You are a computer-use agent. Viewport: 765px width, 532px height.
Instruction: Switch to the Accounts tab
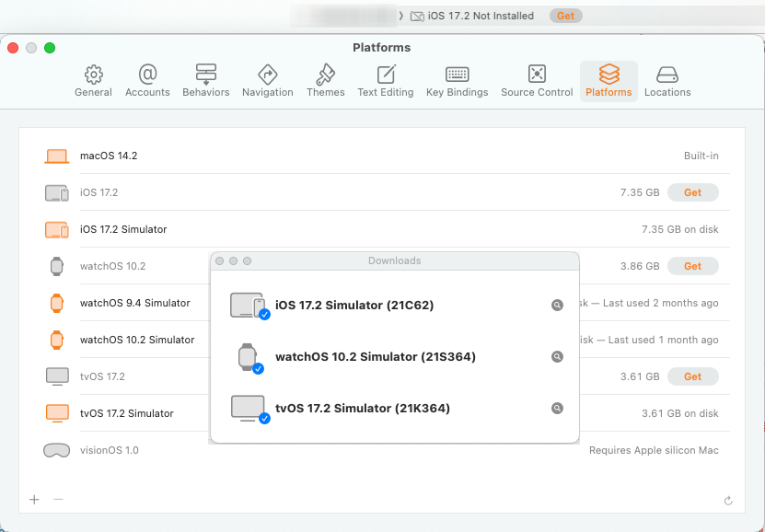147,81
